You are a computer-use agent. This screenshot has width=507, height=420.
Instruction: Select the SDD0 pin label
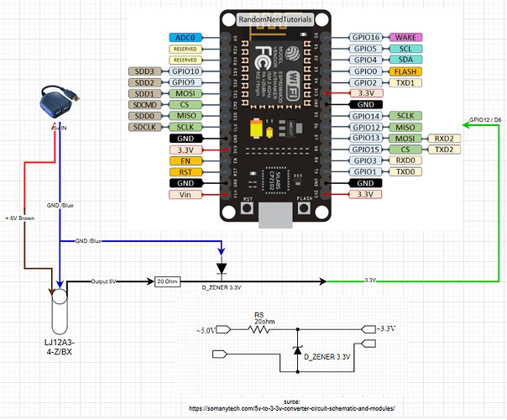144,116
